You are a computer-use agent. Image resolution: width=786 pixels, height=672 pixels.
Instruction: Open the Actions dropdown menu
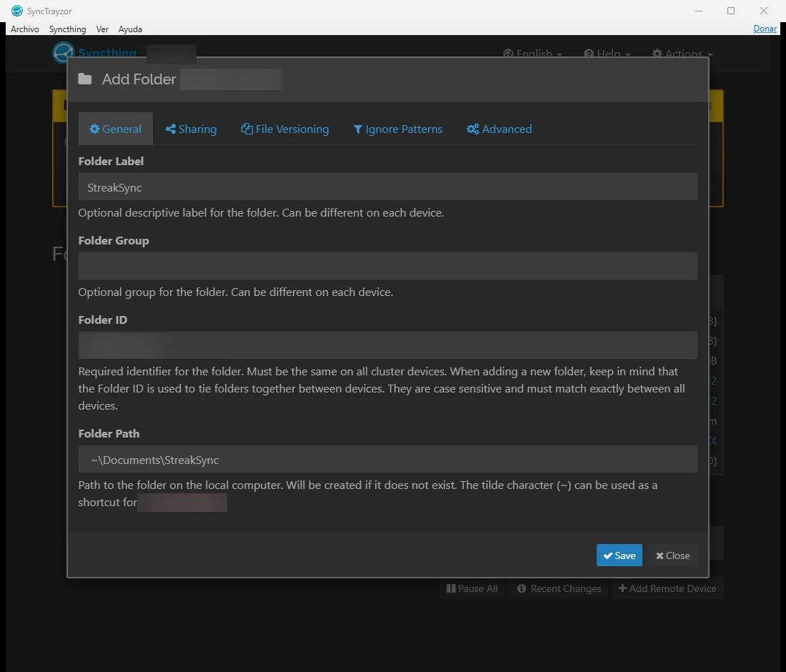point(682,53)
